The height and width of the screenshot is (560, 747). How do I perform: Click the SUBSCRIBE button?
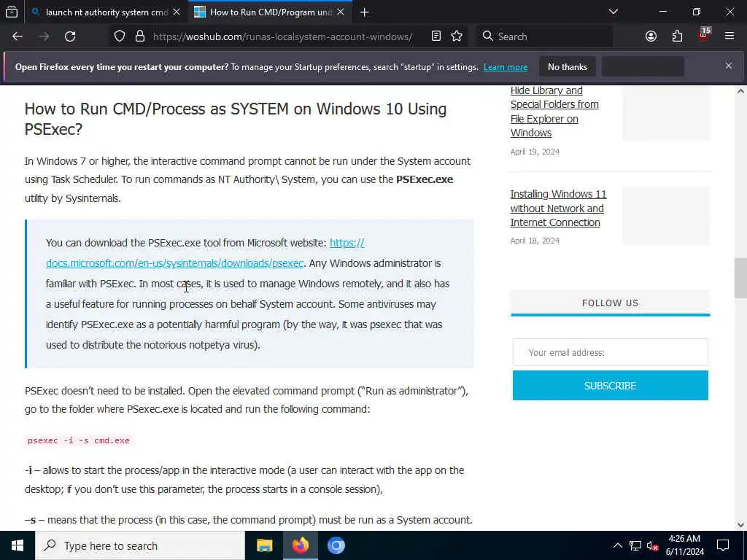(611, 386)
